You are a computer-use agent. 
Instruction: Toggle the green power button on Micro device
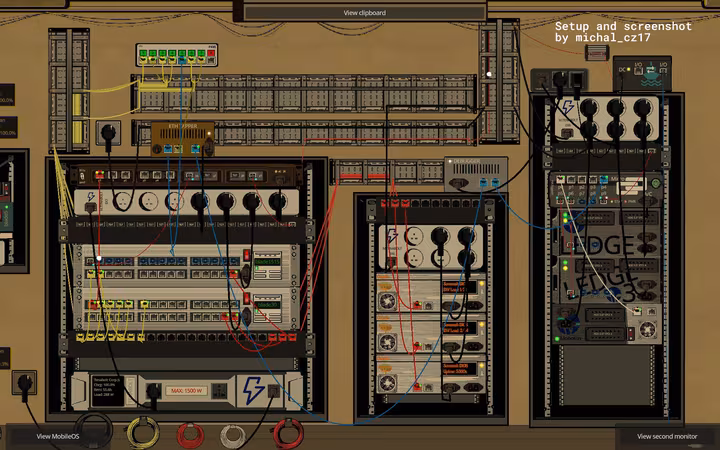point(655,183)
